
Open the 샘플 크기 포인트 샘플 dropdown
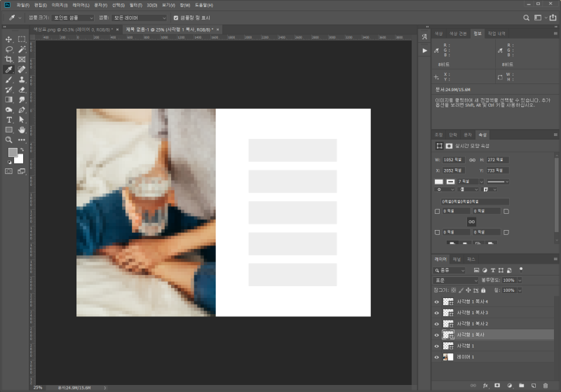(x=72, y=18)
